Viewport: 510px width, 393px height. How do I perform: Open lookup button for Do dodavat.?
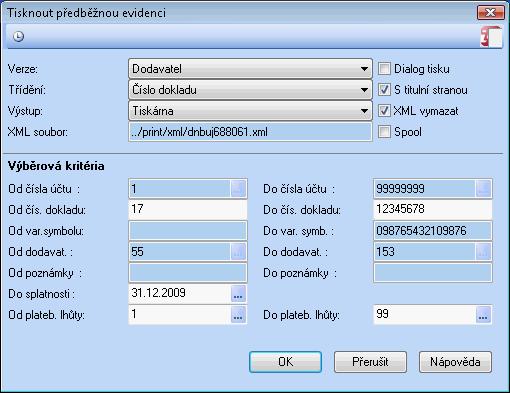(483, 252)
